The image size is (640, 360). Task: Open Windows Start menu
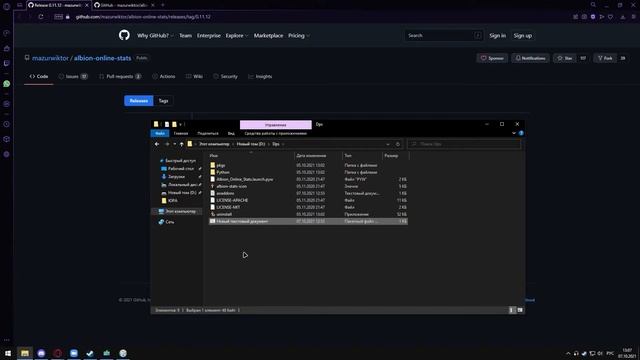click(x=8, y=353)
